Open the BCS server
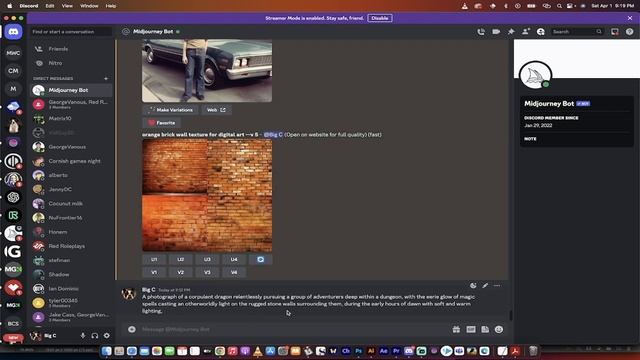Screen dimensions: 640x360 [x=13, y=323]
